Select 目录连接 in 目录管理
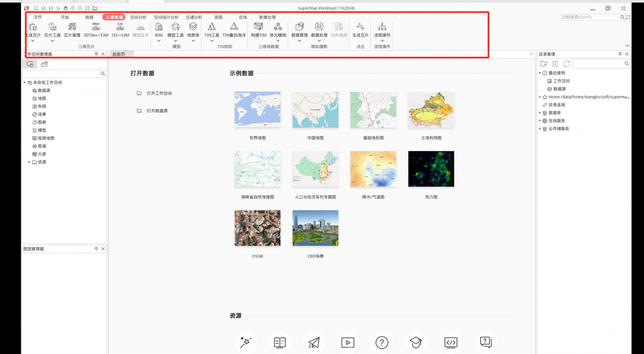The width and height of the screenshot is (644, 354). pos(557,105)
